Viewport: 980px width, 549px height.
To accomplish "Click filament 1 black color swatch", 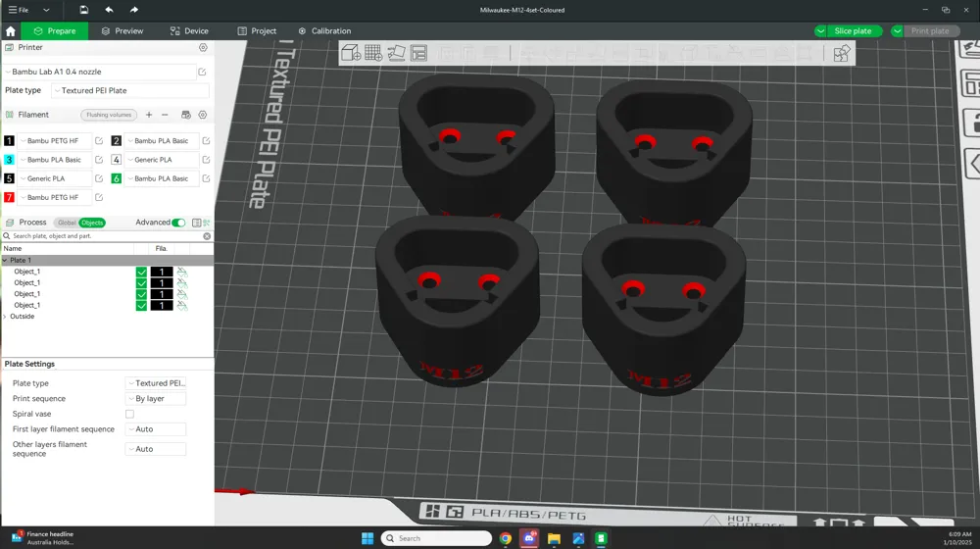I will pos(9,141).
